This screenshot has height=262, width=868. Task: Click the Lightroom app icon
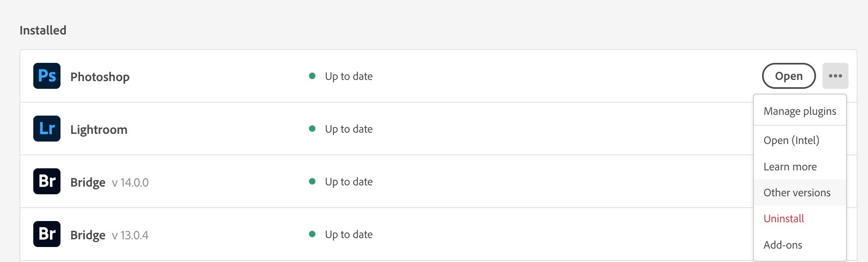(x=47, y=129)
